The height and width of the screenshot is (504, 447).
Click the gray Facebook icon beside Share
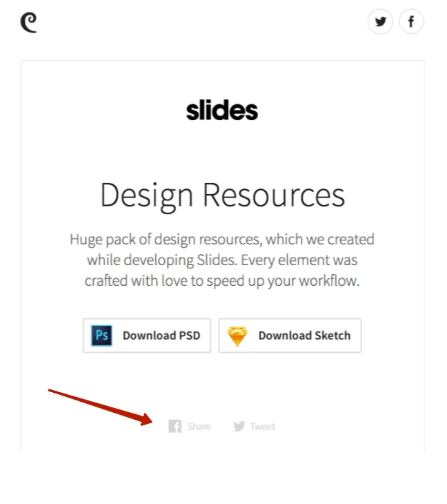click(x=175, y=426)
